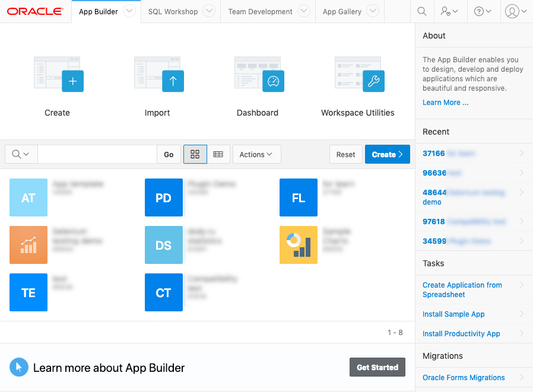
Task: Follow the Learn More link in About
Action: coord(445,103)
